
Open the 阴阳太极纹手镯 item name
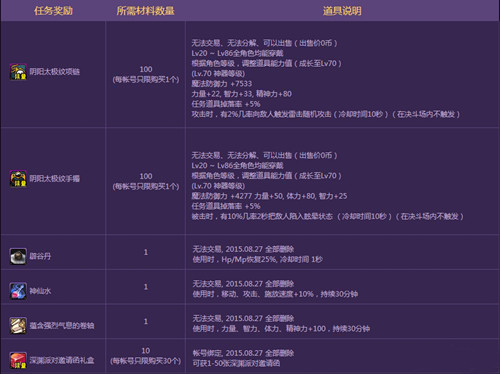55,179
